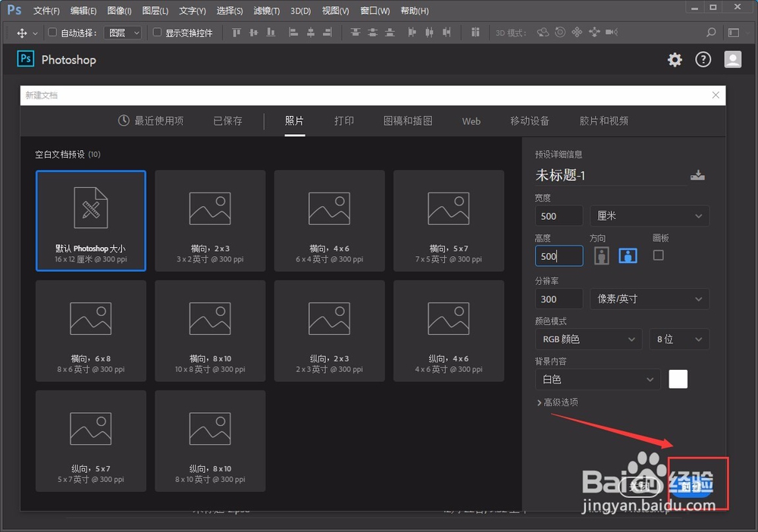758x532 pixels.
Task: Select landscape orientation button
Action: [x=628, y=255]
